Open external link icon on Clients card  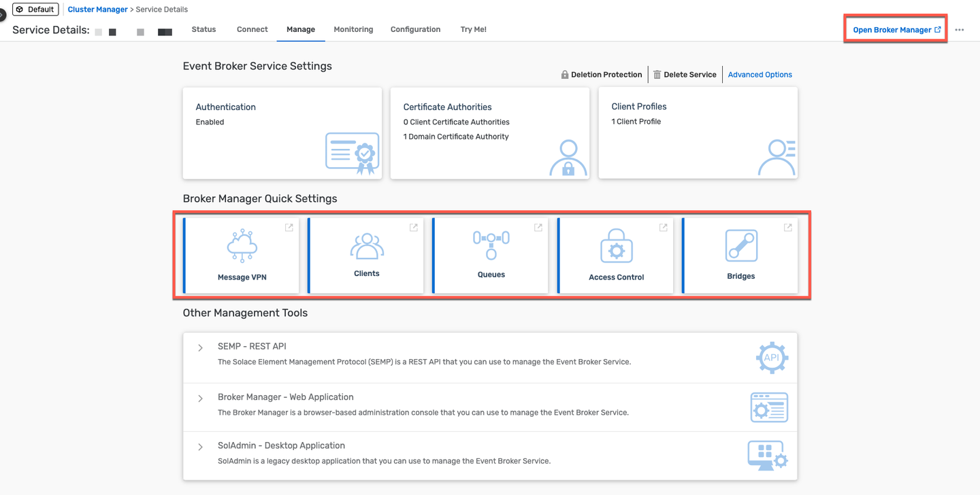(414, 228)
